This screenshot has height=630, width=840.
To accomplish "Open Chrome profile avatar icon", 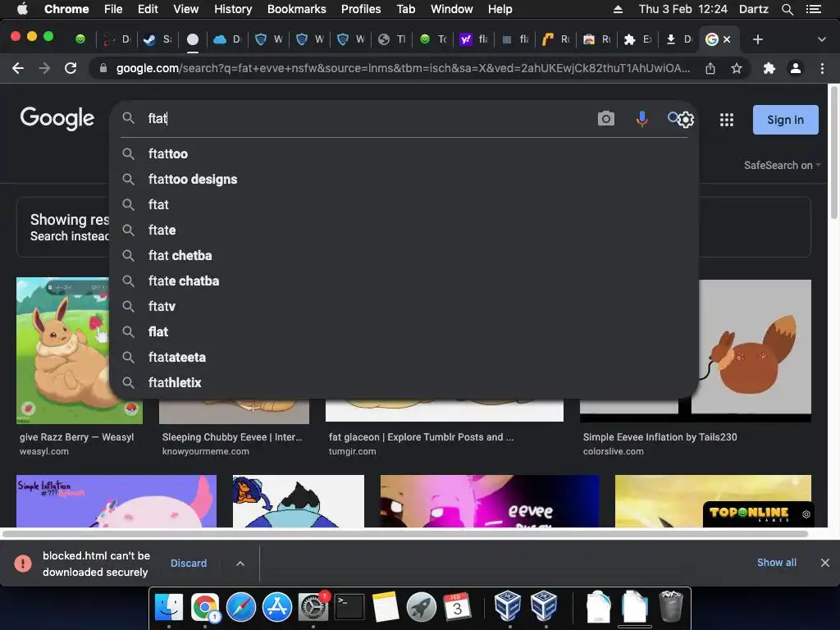I will pyautogui.click(x=796, y=68).
